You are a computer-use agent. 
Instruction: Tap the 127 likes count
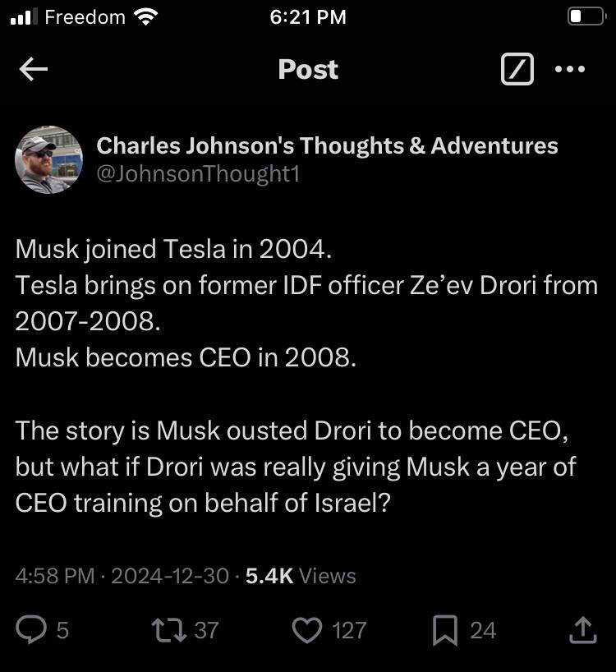pyautogui.click(x=349, y=630)
